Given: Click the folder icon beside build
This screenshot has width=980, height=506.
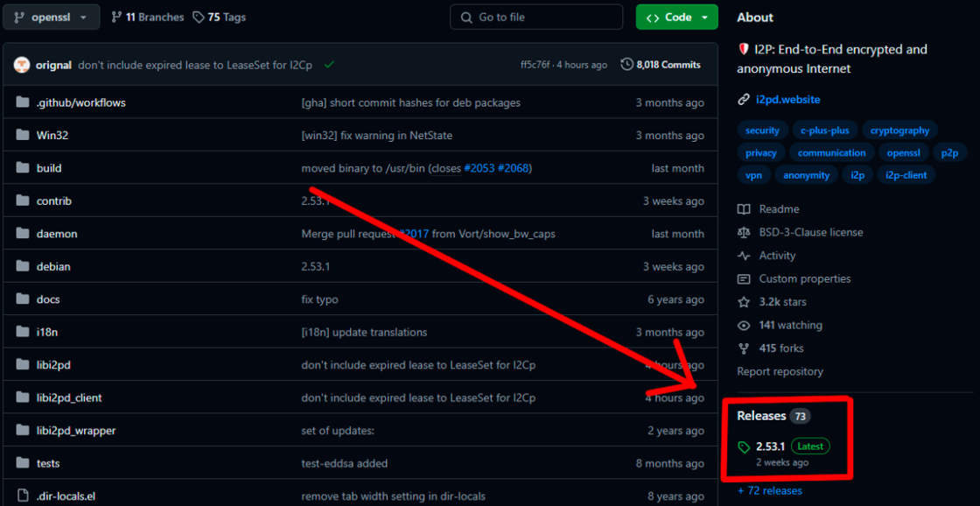Looking at the screenshot, I should [23, 167].
